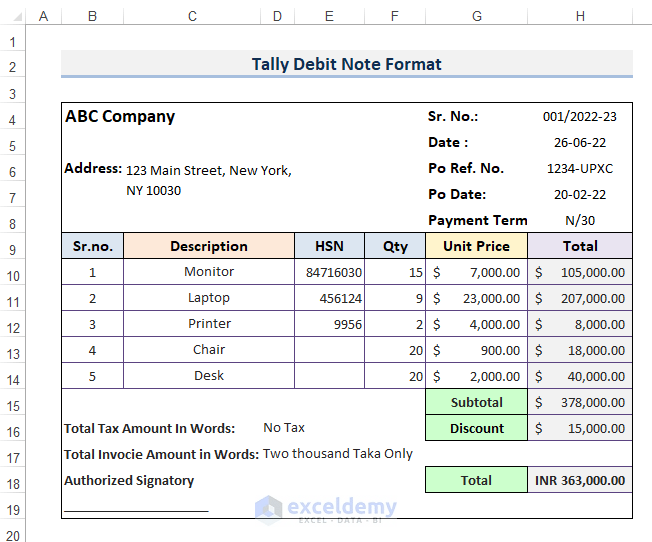Click the 'Date :' label
This screenshot has width=652, height=542.
click(448, 142)
